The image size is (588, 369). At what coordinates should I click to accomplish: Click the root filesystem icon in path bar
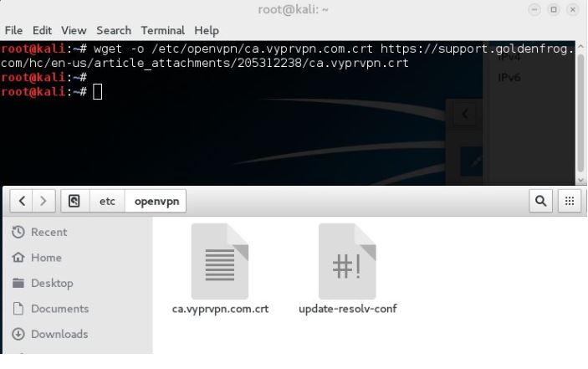coord(74,201)
